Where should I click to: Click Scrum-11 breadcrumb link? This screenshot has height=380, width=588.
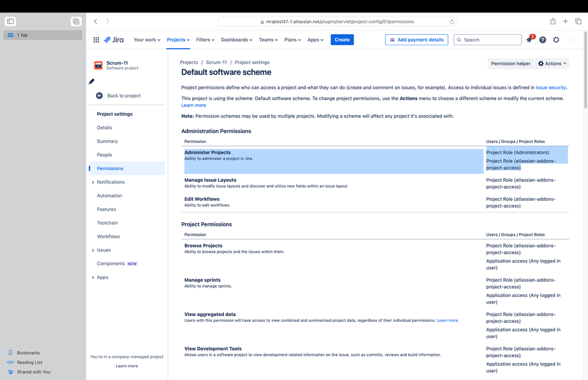click(217, 62)
